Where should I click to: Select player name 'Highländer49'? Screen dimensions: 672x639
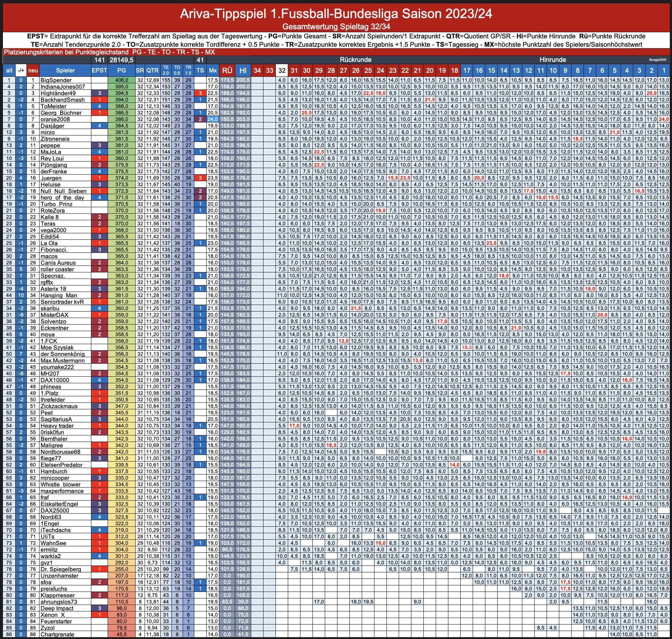click(58, 93)
